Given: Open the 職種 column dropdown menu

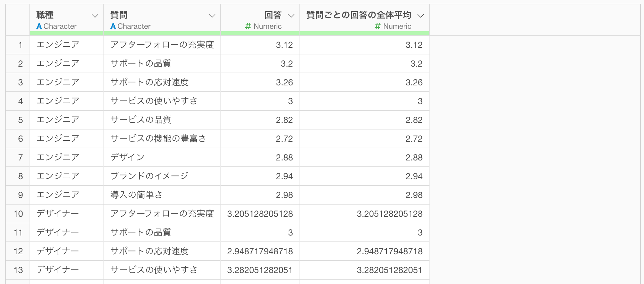Looking at the screenshot, I should [95, 16].
